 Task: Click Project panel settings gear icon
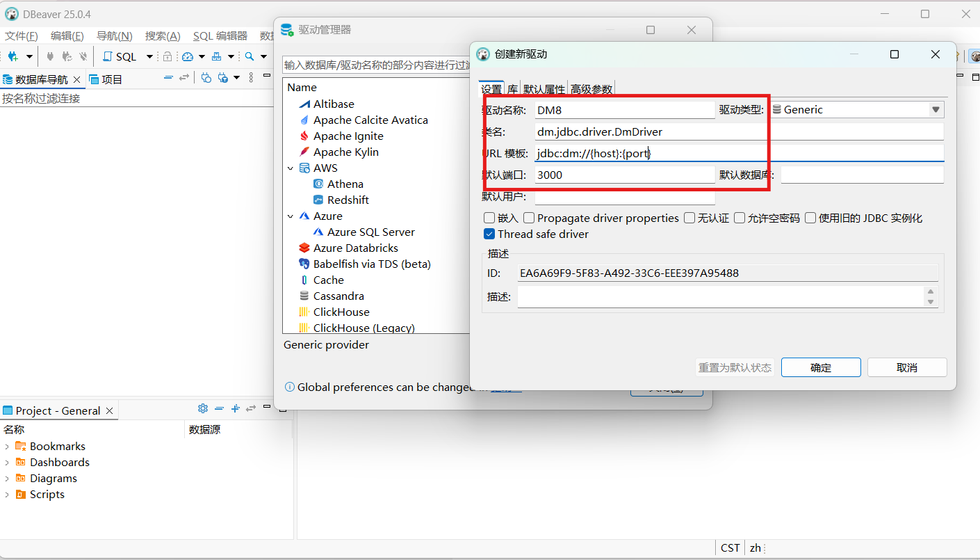(203, 408)
